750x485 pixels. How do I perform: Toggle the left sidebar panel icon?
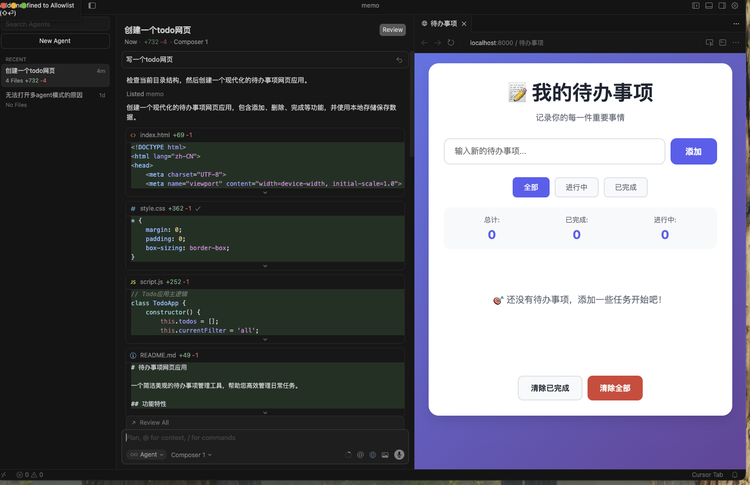pyautogui.click(x=93, y=6)
